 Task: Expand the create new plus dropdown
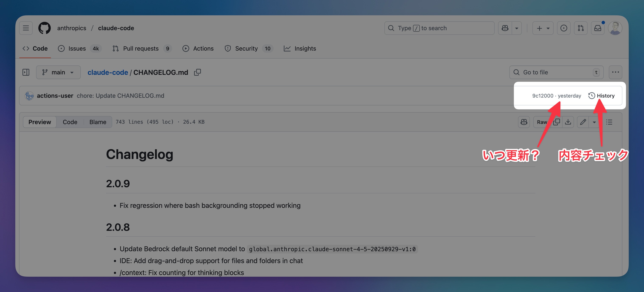click(x=543, y=28)
